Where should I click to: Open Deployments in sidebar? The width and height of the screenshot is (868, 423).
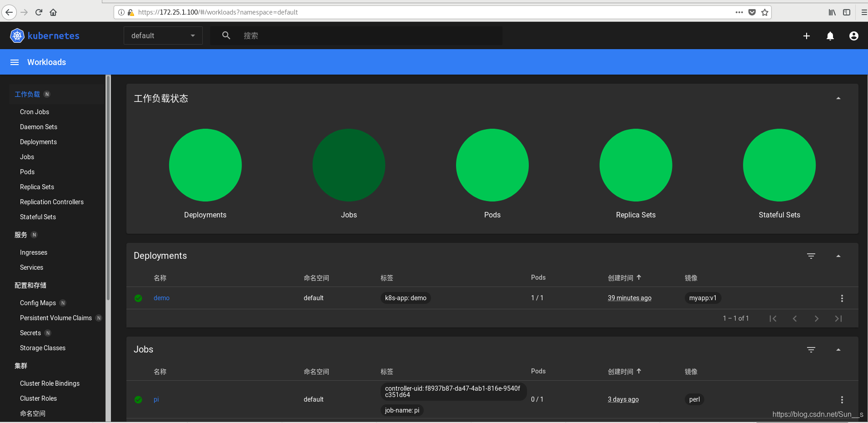click(38, 142)
